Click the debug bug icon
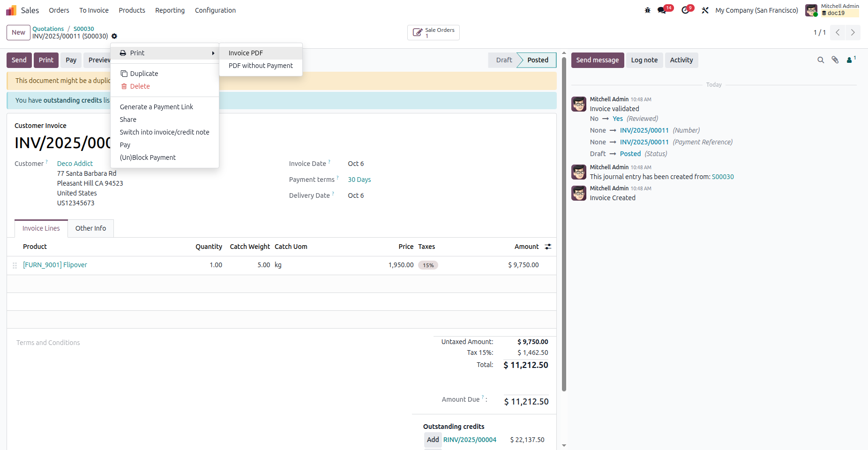Screen dimensions: 868x450 click(648, 10)
